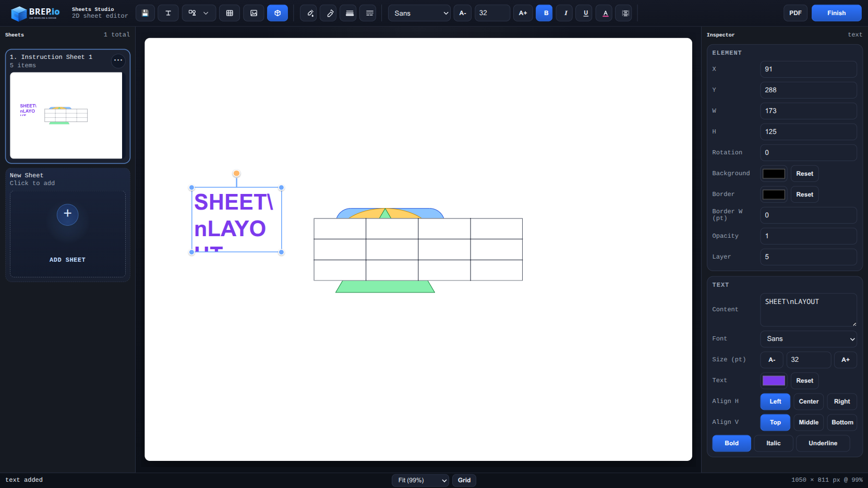Decrease size with Inspector A- button
The image size is (868, 488).
click(771, 360)
